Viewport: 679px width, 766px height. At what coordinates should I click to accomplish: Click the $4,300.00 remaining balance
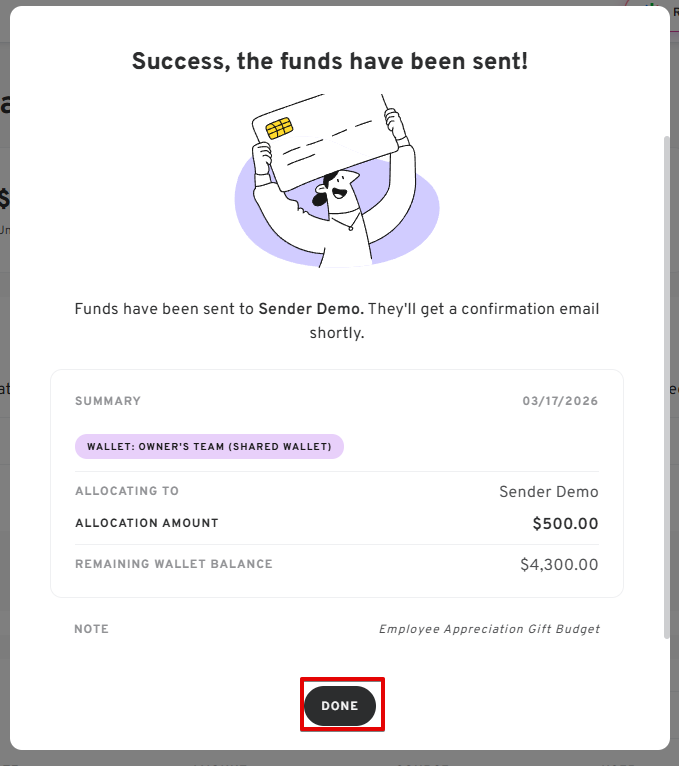coord(559,565)
